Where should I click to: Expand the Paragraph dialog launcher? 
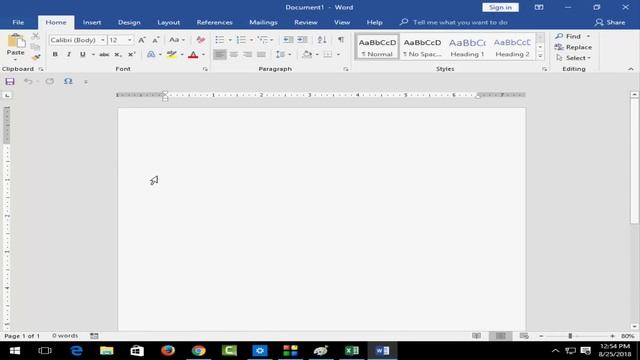click(346, 69)
